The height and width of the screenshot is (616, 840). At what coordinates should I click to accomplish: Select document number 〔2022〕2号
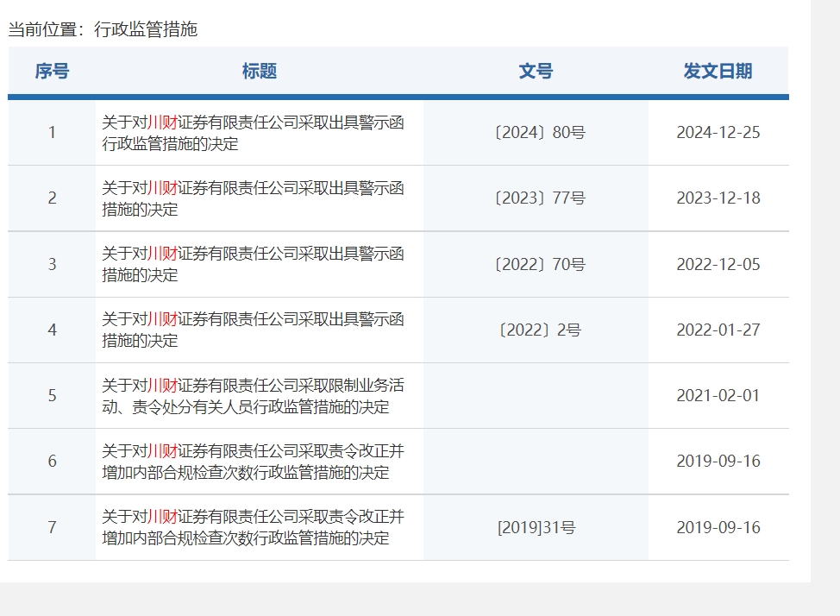tap(540, 330)
